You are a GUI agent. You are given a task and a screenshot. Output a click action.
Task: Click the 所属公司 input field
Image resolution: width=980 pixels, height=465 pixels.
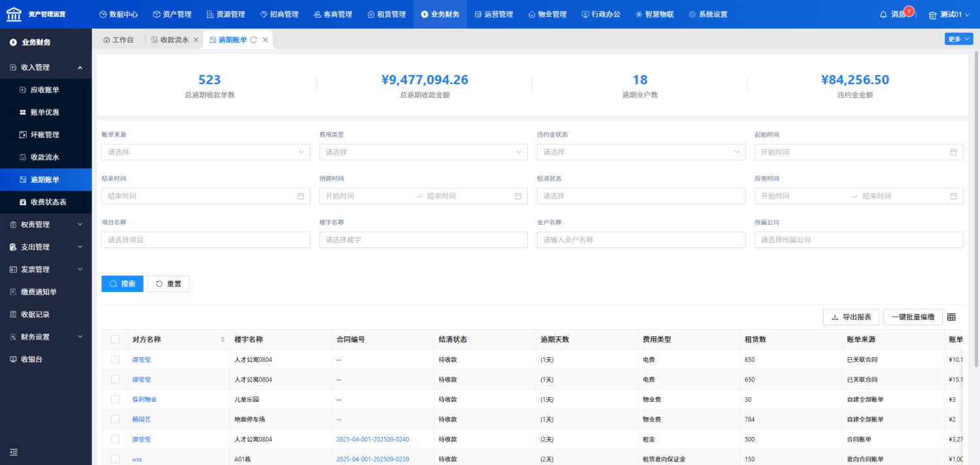[x=858, y=240]
